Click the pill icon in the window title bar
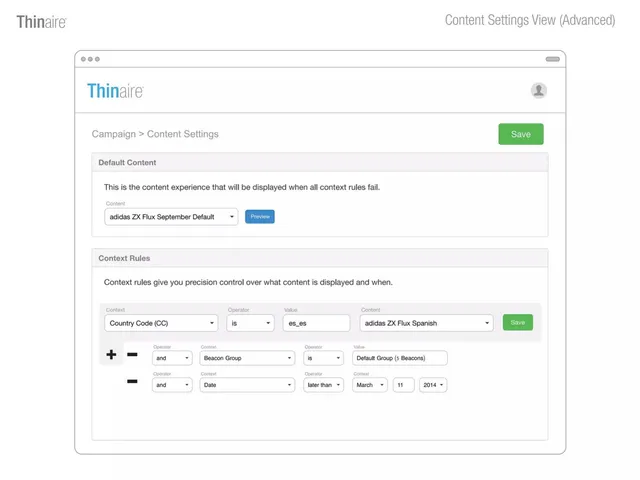The height and width of the screenshot is (480, 640). coord(553,59)
